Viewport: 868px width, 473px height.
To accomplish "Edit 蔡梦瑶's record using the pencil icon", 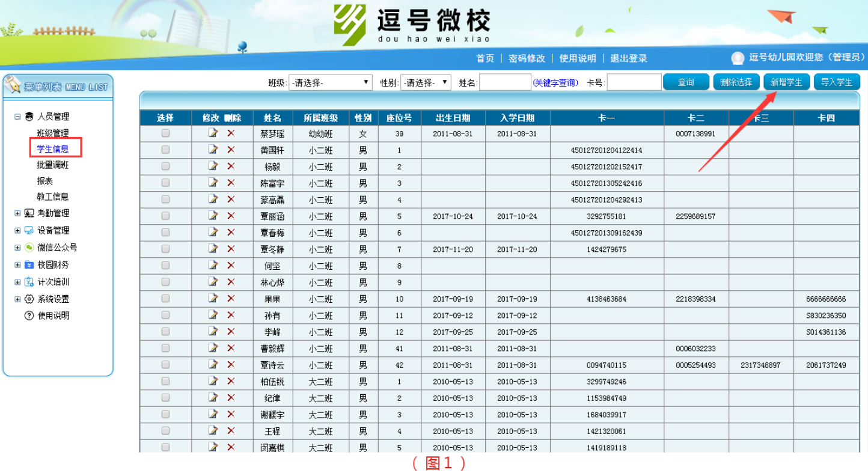I will coord(213,133).
